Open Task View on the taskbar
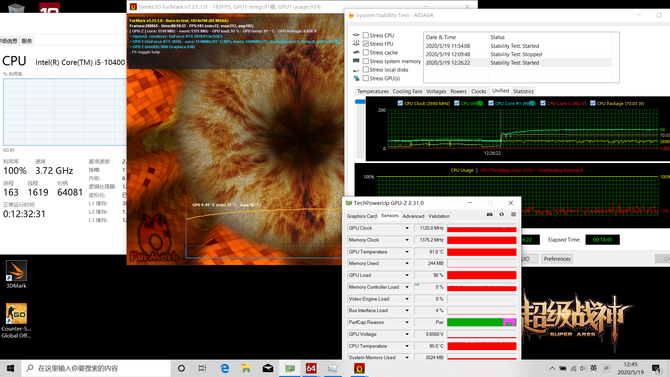This screenshot has width=670, height=377. (x=202, y=368)
